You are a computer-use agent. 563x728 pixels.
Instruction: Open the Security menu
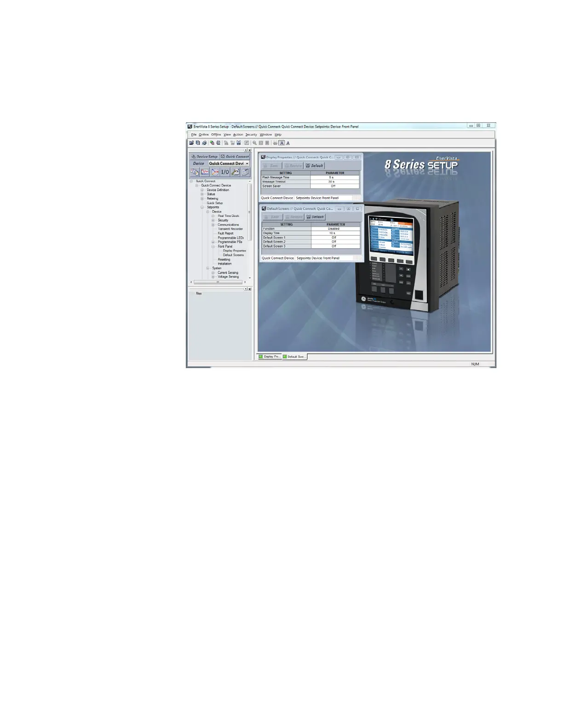pos(251,135)
